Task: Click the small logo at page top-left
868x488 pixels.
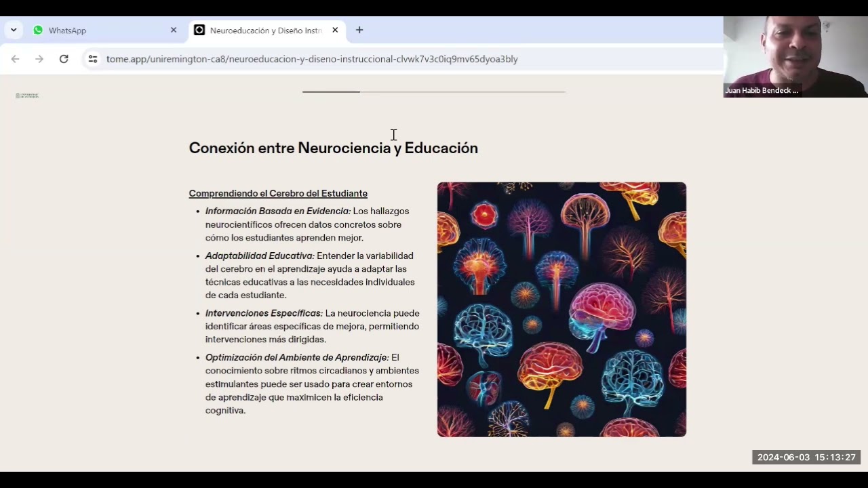Action: coord(27,96)
